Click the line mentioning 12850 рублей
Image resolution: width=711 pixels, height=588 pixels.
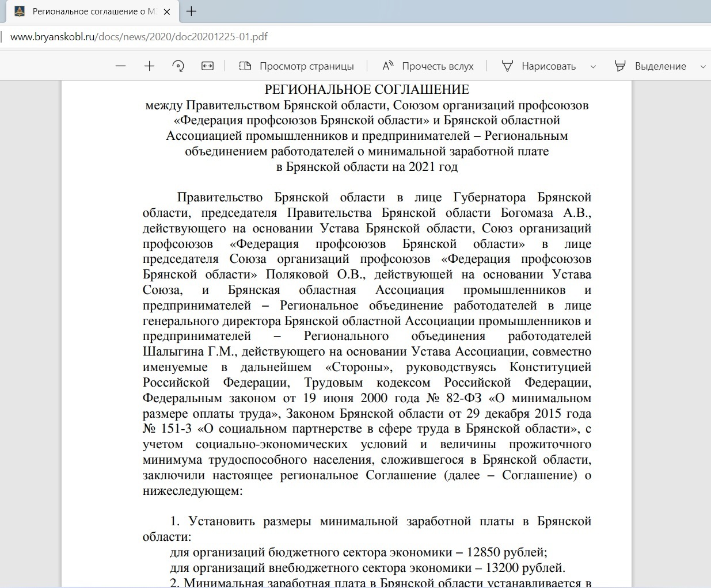point(358,552)
